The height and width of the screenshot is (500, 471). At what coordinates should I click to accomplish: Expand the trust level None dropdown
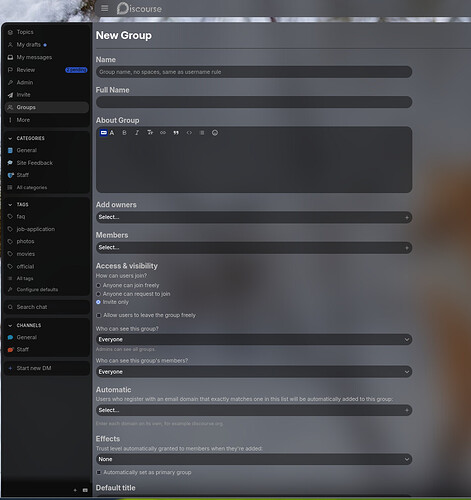point(254,459)
